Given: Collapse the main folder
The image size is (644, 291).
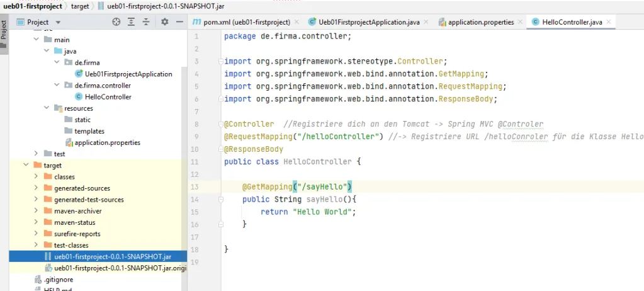Looking at the screenshot, I should pos(37,40).
